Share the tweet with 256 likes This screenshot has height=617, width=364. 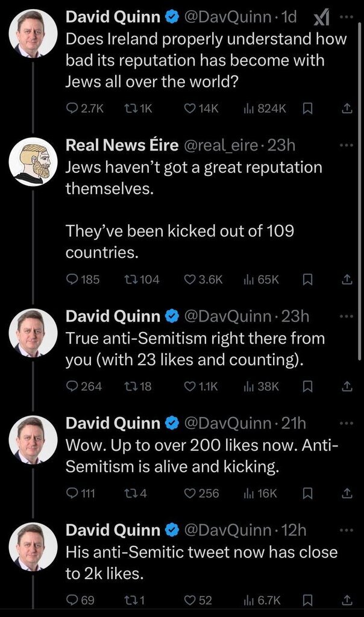coord(347,493)
